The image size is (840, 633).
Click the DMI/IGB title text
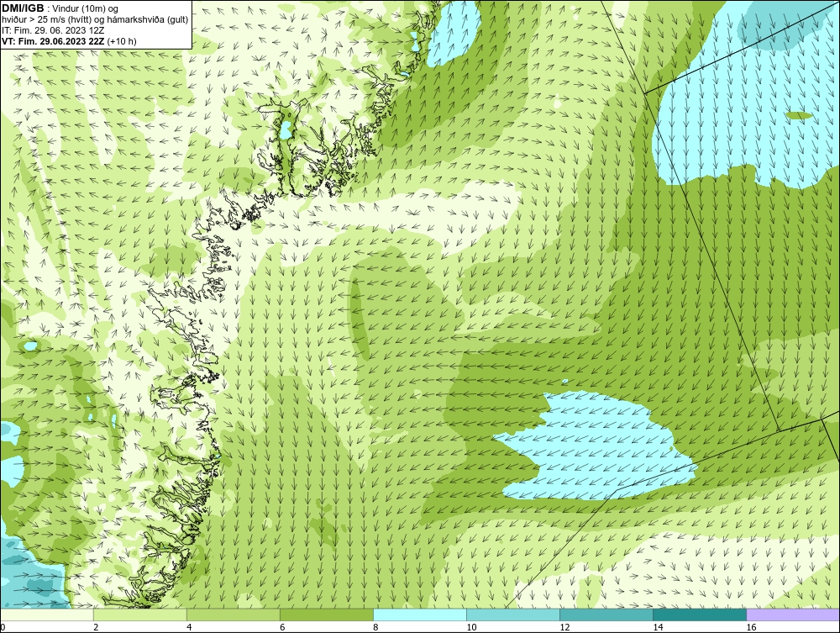23,8
